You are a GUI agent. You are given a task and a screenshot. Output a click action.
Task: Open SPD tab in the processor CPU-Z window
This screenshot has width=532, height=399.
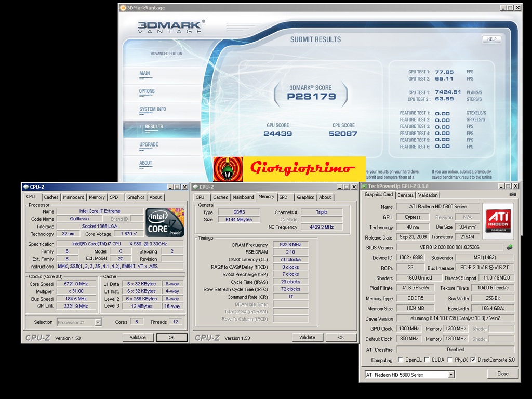point(114,197)
